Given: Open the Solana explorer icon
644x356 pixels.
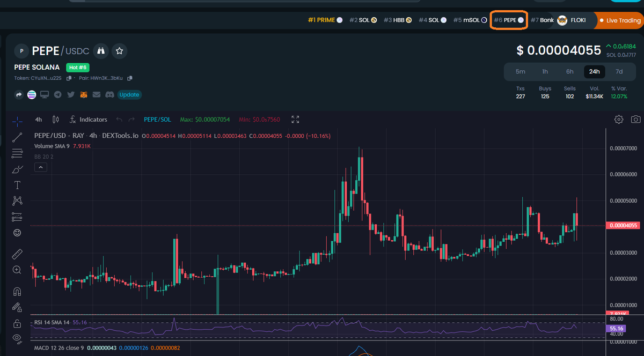Looking at the screenshot, I should click(32, 95).
